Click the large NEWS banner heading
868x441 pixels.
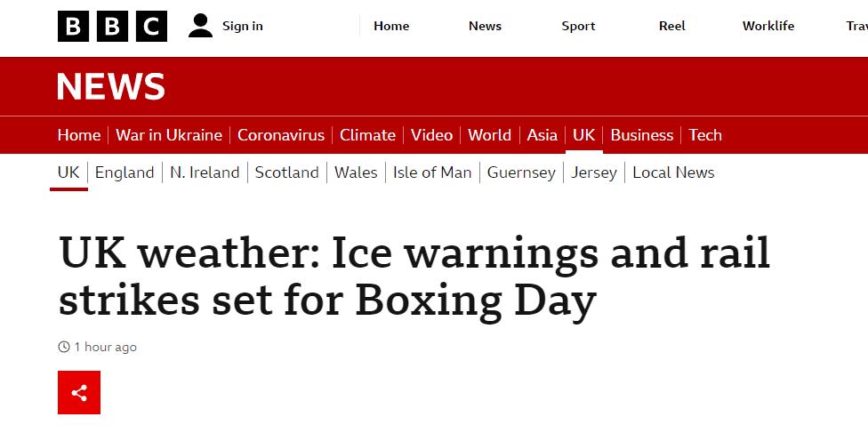(111, 86)
